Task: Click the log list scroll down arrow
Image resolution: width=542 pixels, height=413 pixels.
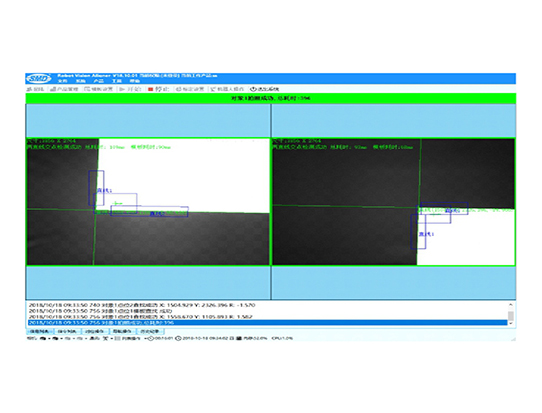Action: [511, 323]
